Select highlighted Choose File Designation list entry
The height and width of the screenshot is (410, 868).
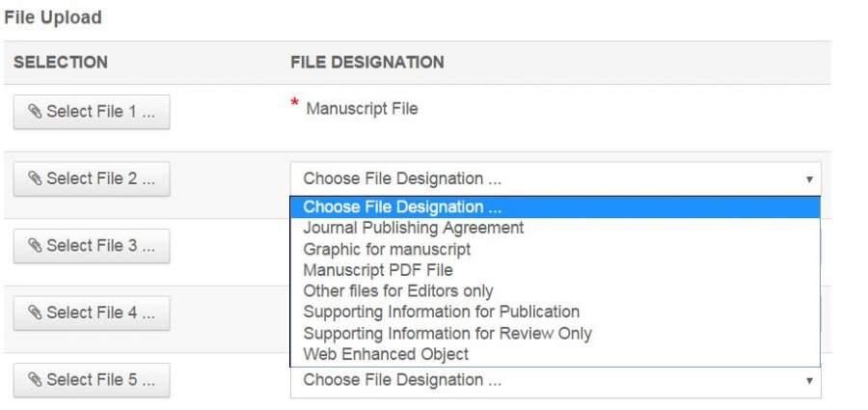[402, 206]
